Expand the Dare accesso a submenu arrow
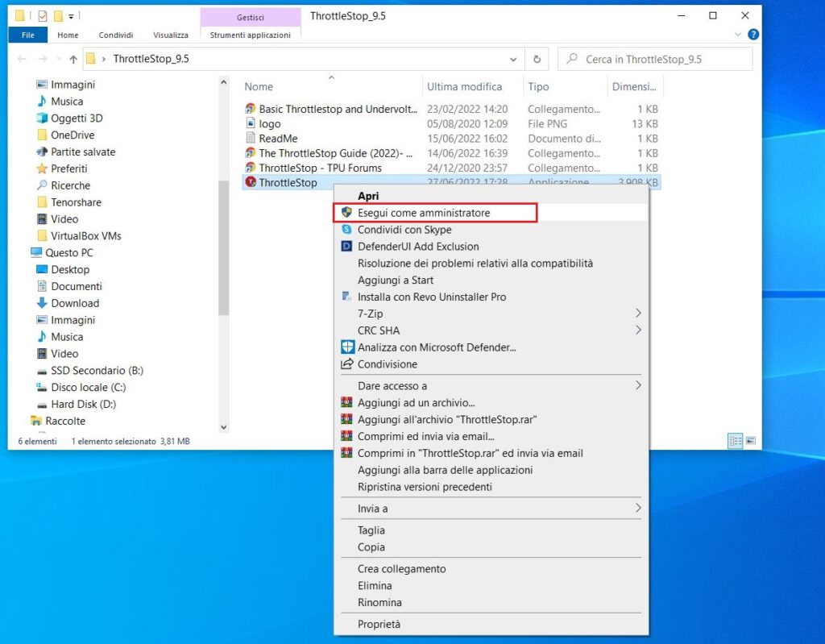This screenshot has width=825, height=644. tap(638, 385)
